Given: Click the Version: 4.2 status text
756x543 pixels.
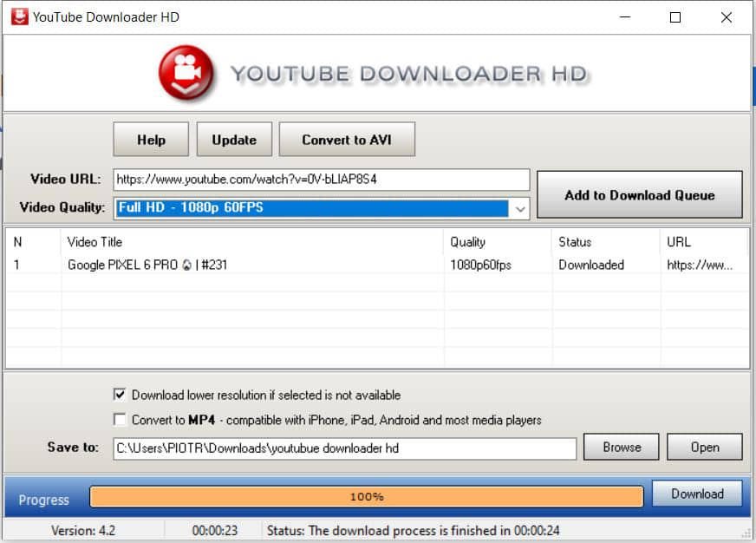Looking at the screenshot, I should (83, 531).
